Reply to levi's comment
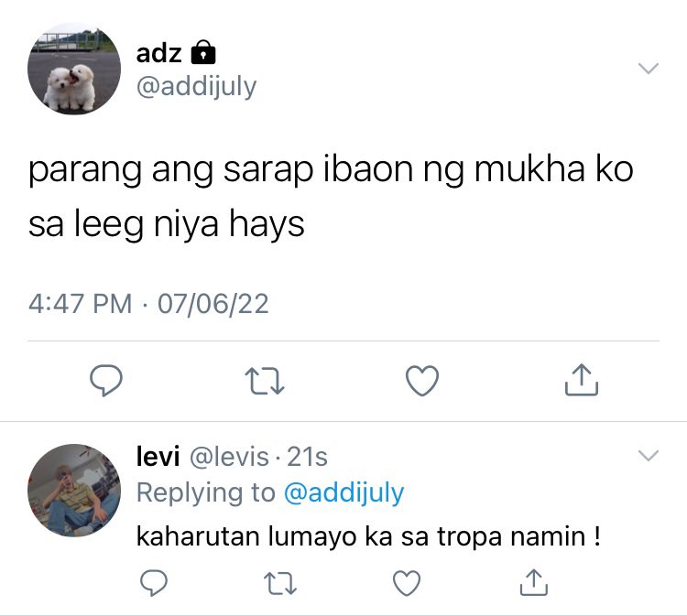 [x=154, y=583]
